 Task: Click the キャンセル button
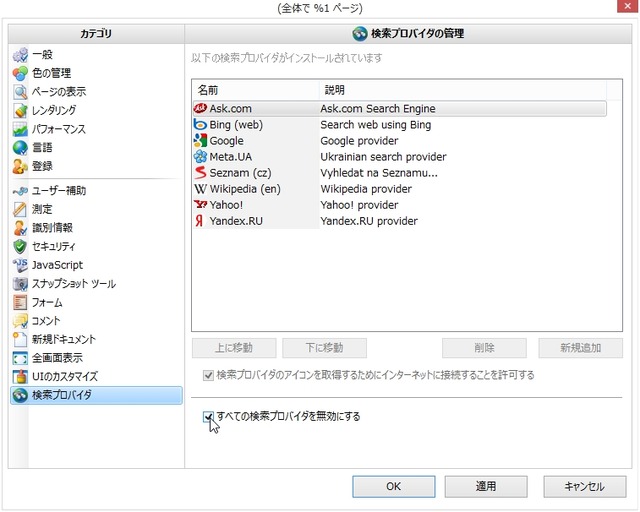[584, 486]
